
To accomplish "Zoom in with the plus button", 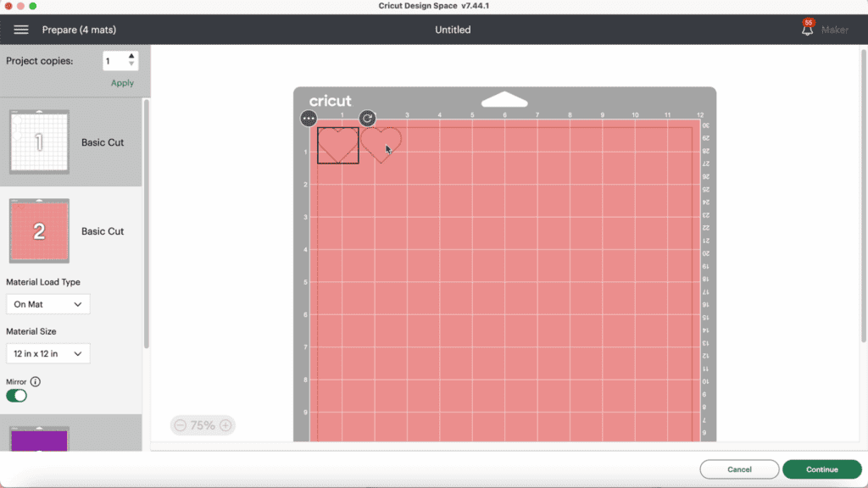I will click(x=225, y=425).
